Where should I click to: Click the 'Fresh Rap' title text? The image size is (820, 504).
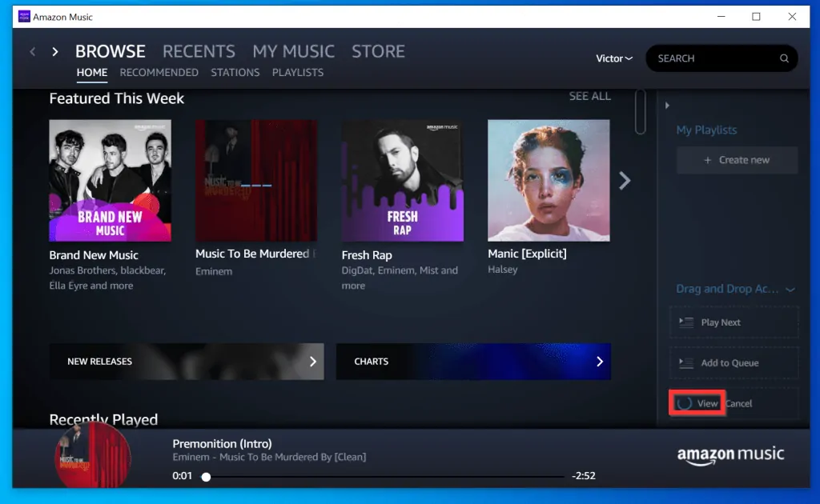[367, 255]
